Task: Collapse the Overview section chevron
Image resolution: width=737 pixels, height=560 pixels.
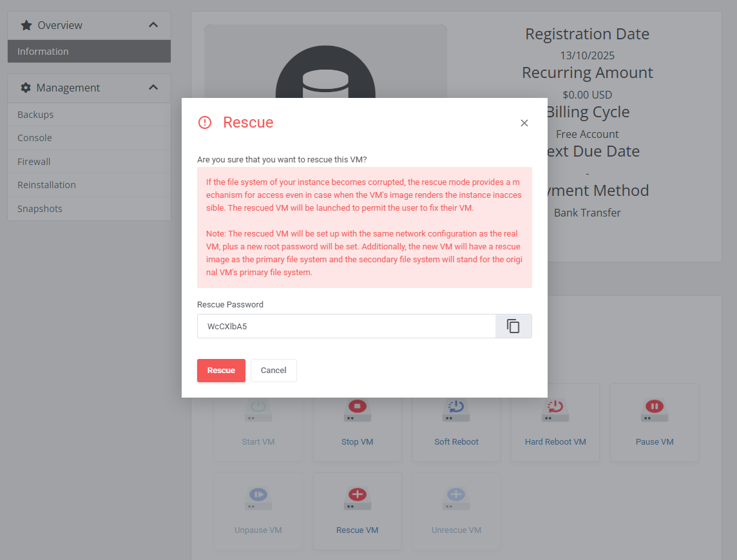Action: tap(153, 24)
